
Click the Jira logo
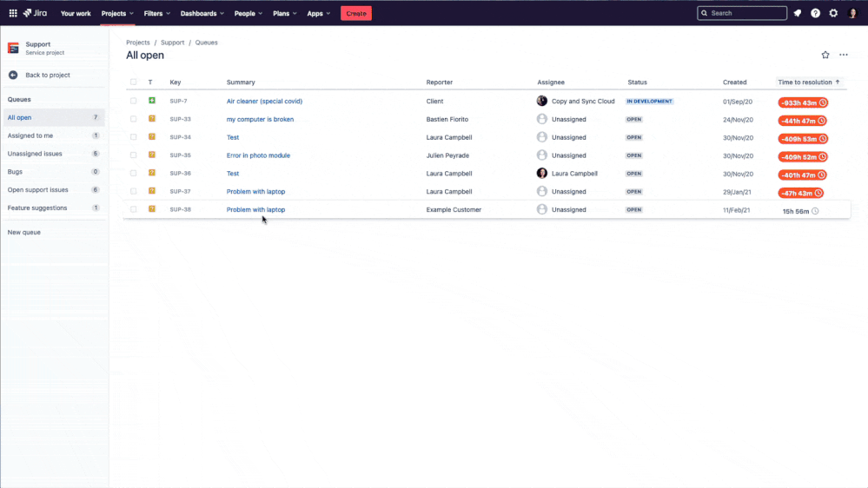point(36,13)
